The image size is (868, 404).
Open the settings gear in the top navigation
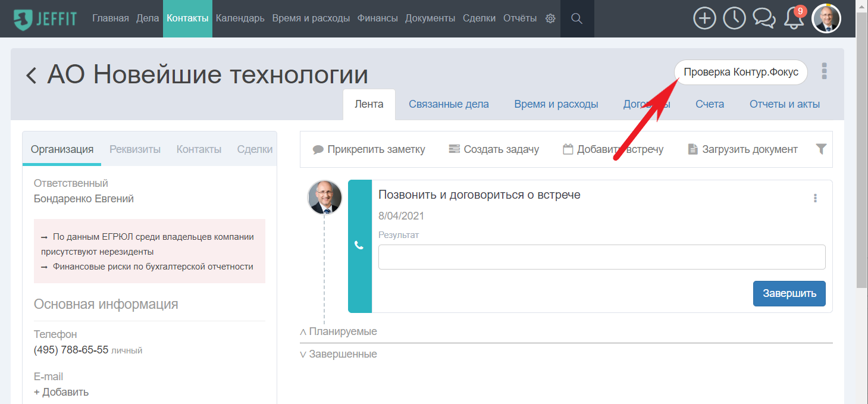(550, 18)
